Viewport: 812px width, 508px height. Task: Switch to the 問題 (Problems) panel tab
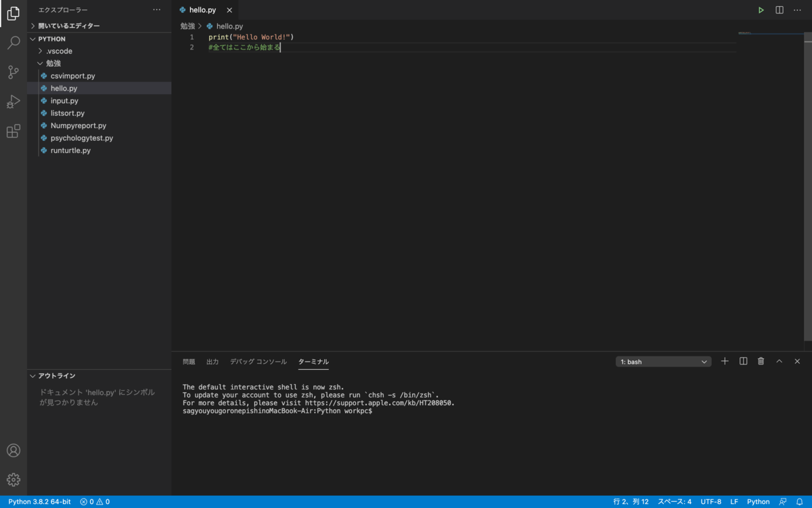click(x=189, y=362)
